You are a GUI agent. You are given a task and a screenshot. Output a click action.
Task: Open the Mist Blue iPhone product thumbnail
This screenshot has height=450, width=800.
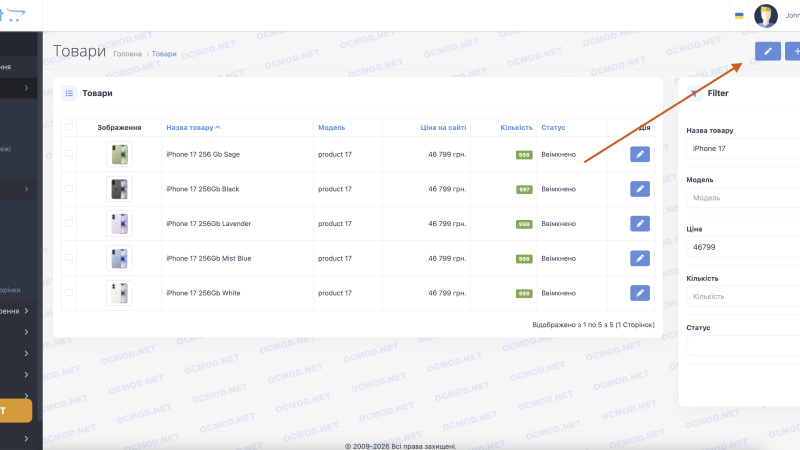(119, 258)
